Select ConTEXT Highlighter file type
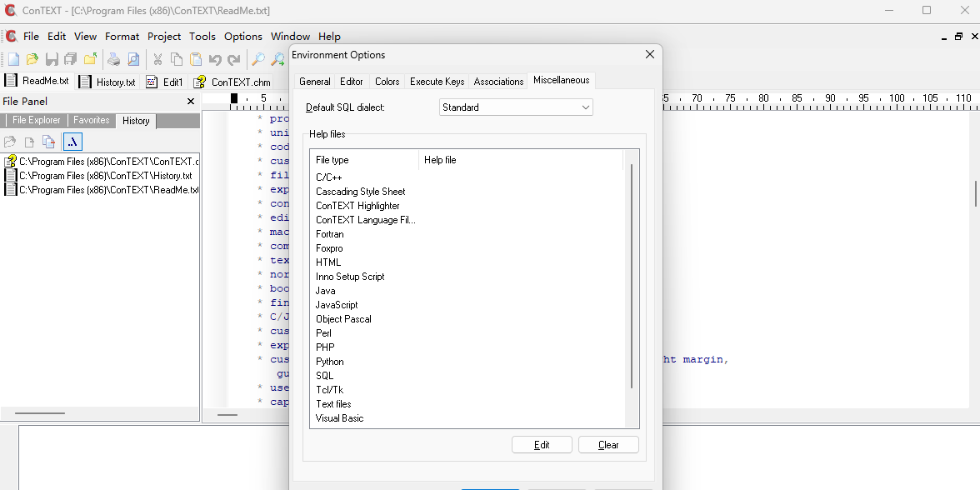 (x=357, y=206)
